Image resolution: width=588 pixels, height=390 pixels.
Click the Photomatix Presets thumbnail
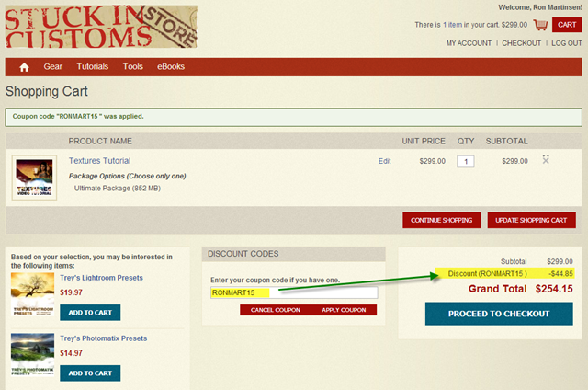pyautogui.click(x=33, y=355)
